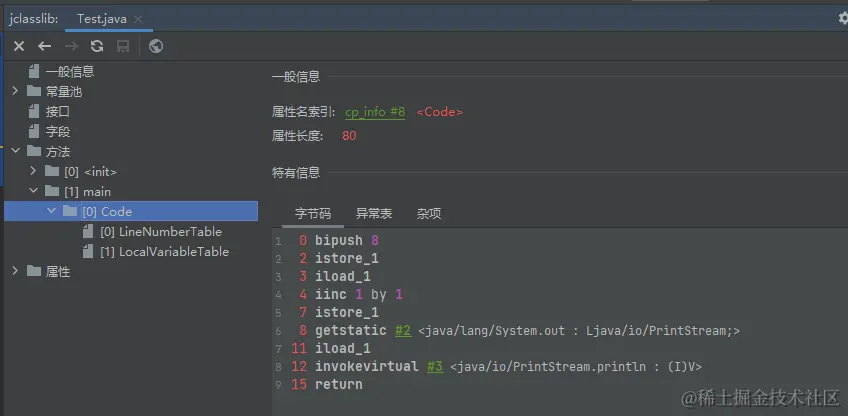The height and width of the screenshot is (416, 848).
Task: Select 字段 in the tree
Action: 58,131
